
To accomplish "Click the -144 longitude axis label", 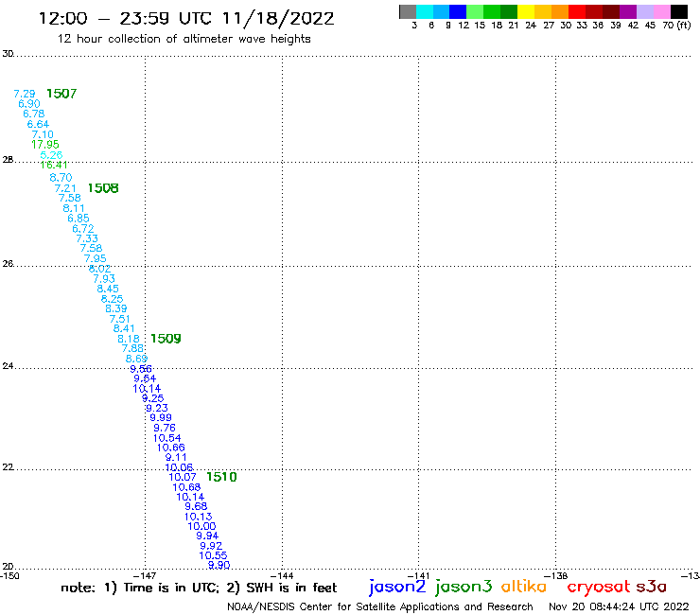I will coord(282,576).
